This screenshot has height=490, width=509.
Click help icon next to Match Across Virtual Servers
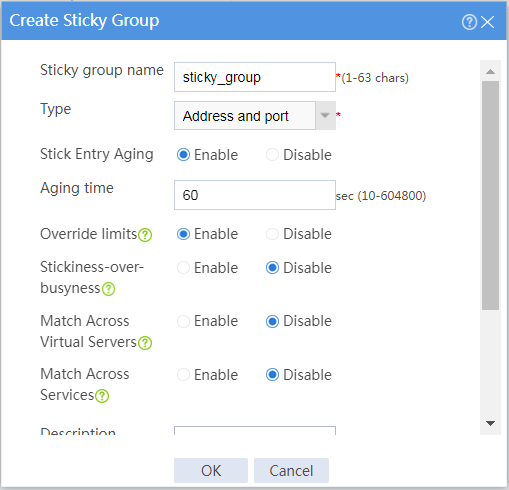coord(145,343)
